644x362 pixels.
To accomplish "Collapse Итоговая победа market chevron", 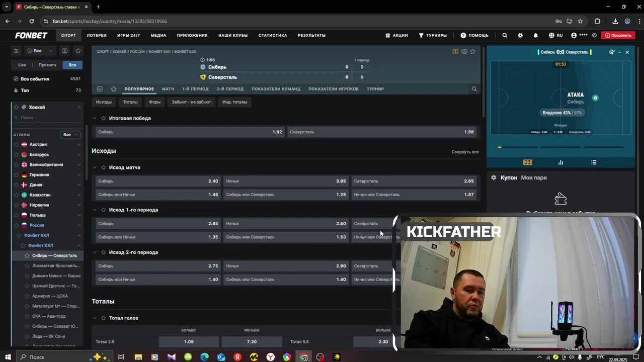I will pos(95,118).
